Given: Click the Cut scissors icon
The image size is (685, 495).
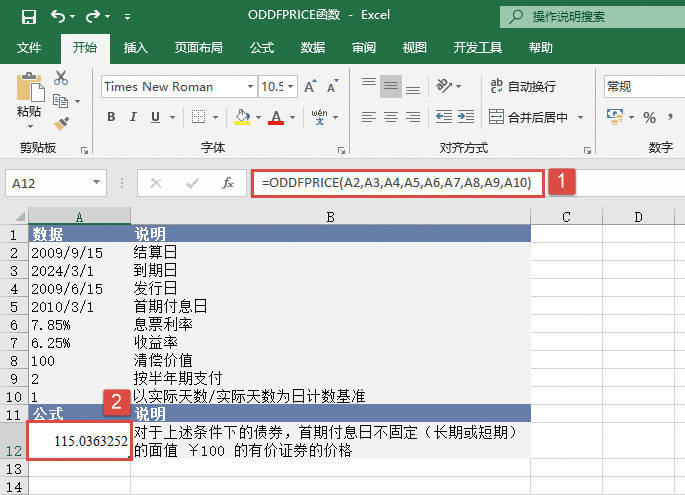Looking at the screenshot, I should pyautogui.click(x=61, y=78).
